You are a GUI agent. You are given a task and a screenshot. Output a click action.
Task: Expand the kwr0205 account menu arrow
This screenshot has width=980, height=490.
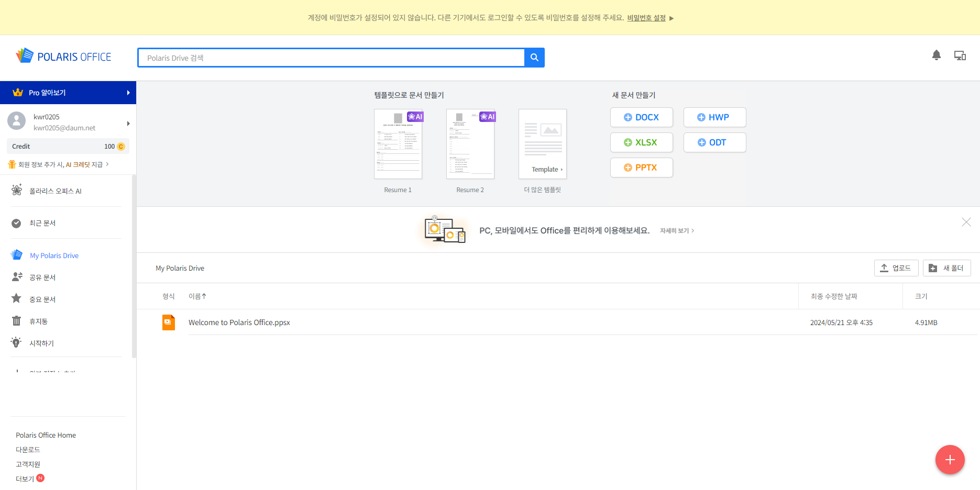click(128, 124)
